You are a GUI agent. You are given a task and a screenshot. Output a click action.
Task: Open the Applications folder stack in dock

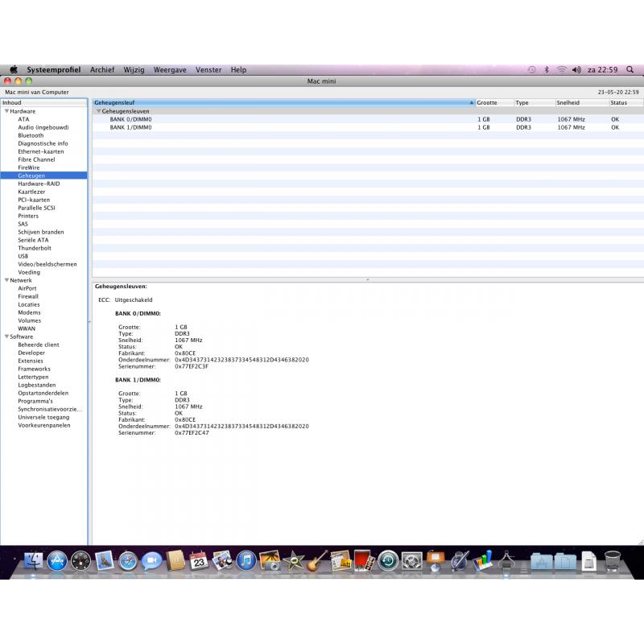tap(541, 561)
